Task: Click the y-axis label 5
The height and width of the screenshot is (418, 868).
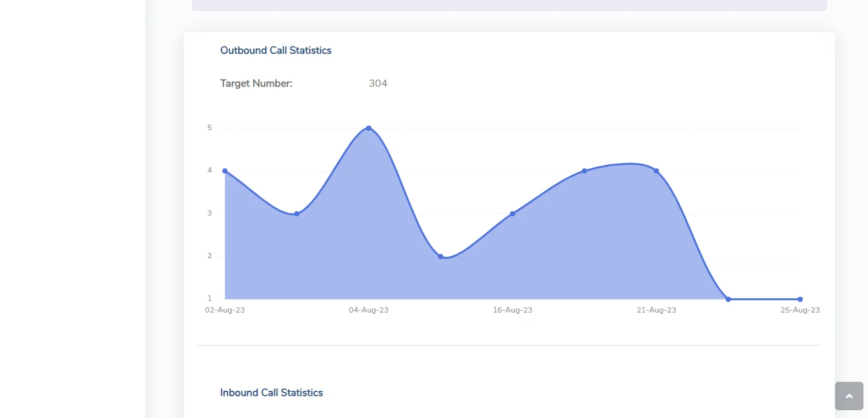Action: click(x=209, y=128)
